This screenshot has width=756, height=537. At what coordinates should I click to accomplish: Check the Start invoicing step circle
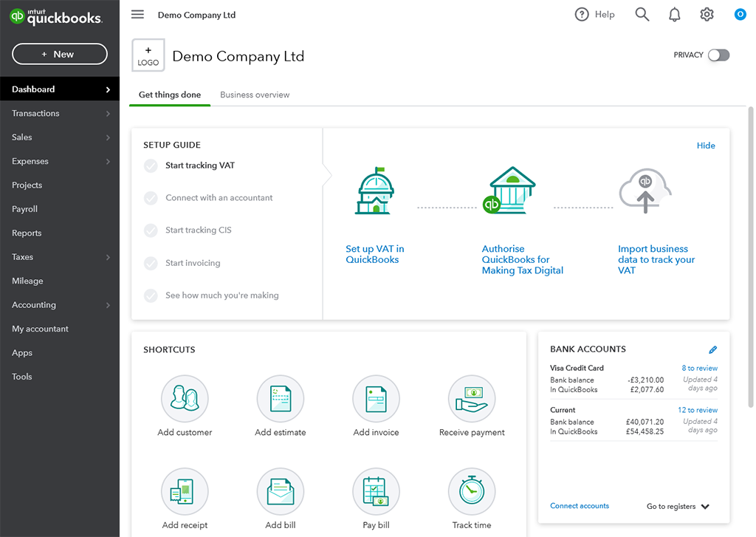[151, 264]
